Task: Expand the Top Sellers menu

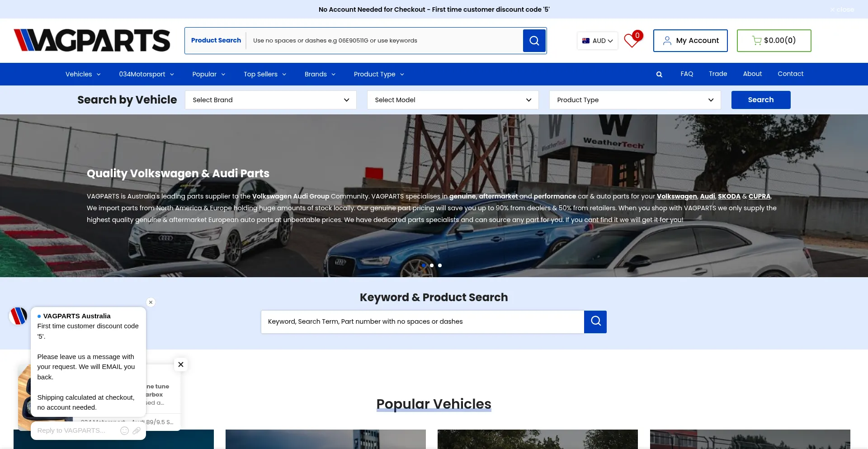Action: pyautogui.click(x=265, y=74)
